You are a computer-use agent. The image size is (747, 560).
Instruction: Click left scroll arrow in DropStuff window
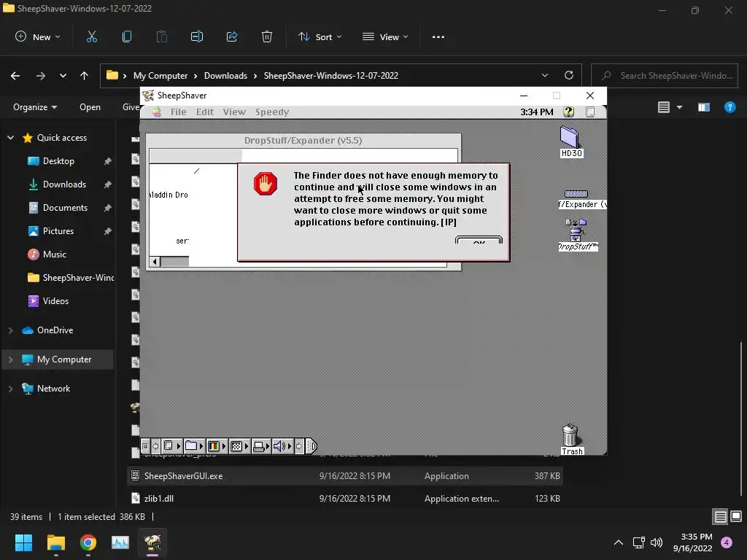click(155, 262)
